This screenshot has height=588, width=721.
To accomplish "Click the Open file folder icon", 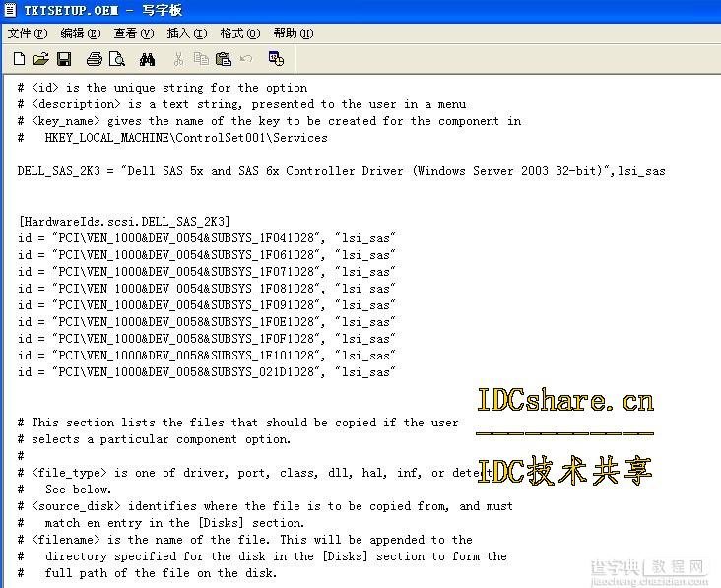I will click(41, 59).
